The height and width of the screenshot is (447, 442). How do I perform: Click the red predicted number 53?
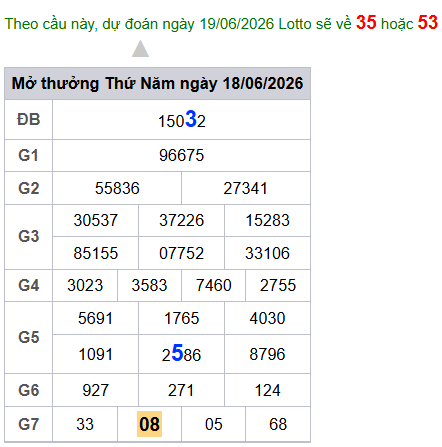428,22
